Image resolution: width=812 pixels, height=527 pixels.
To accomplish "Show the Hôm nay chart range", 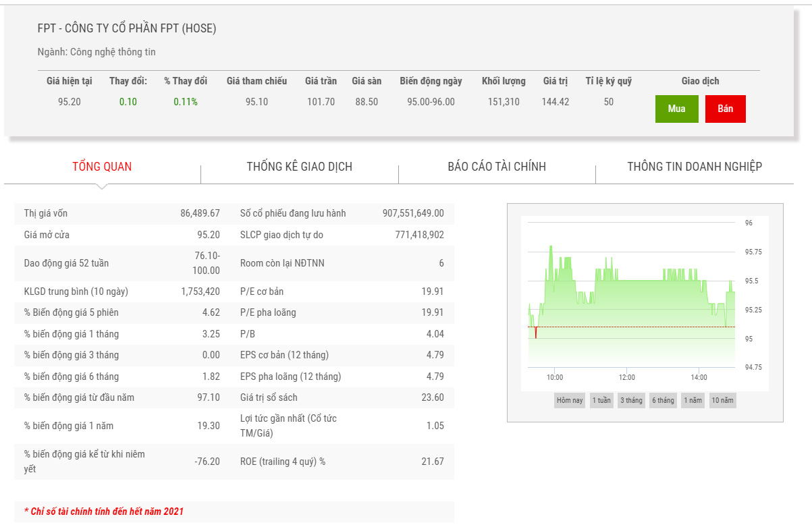I will pyautogui.click(x=569, y=400).
